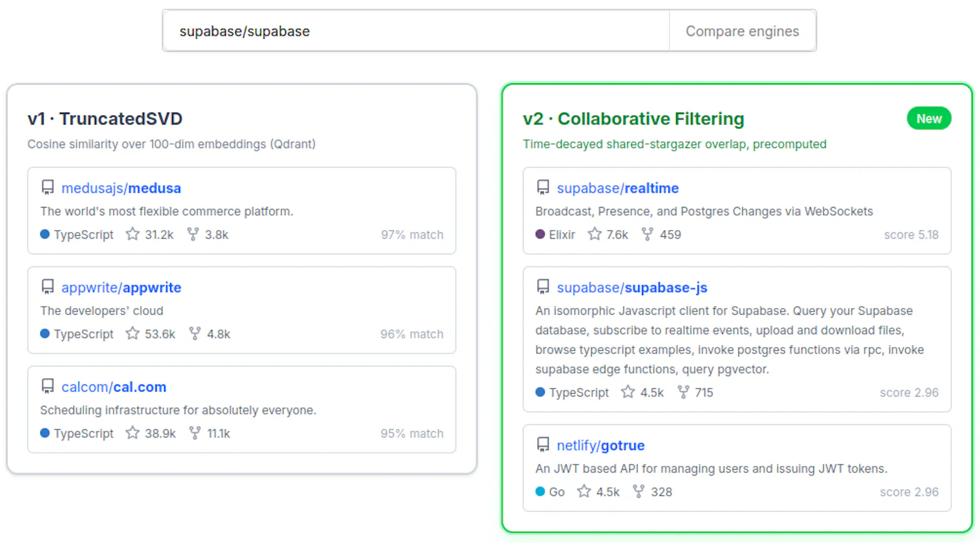
Task: Click the star icon on the medusa card
Action: [132, 234]
